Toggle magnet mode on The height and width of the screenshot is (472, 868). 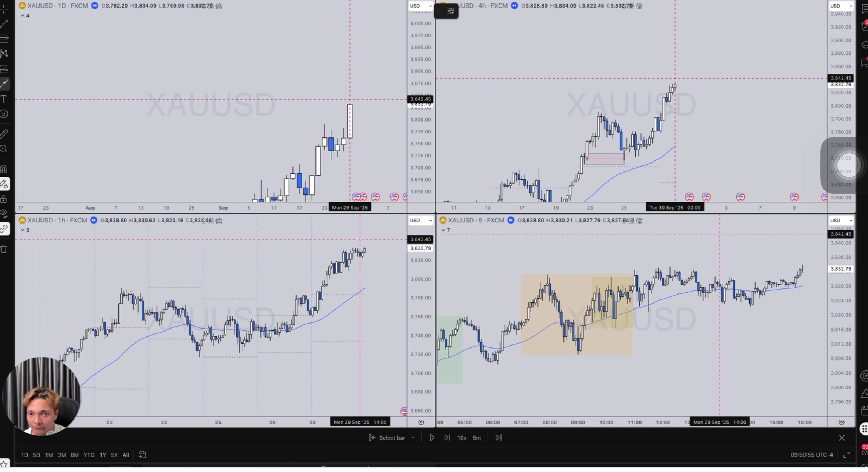4,168
